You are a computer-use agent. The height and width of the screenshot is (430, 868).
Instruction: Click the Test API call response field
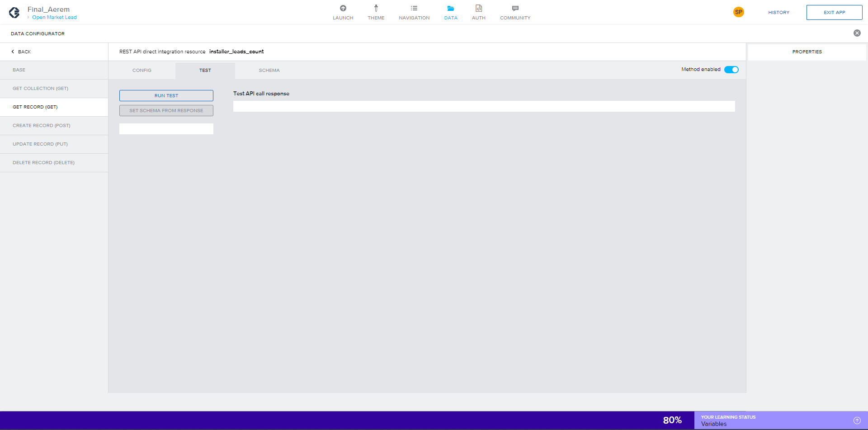coord(484,106)
